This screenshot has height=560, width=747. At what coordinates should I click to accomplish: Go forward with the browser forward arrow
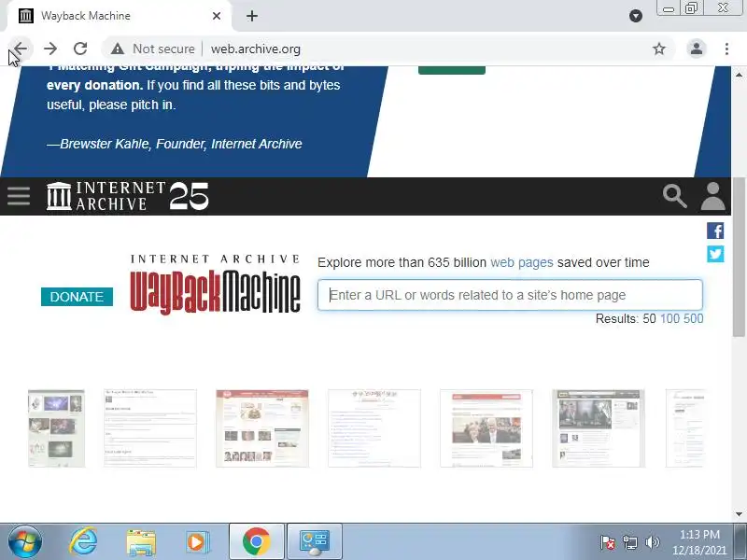[50, 49]
